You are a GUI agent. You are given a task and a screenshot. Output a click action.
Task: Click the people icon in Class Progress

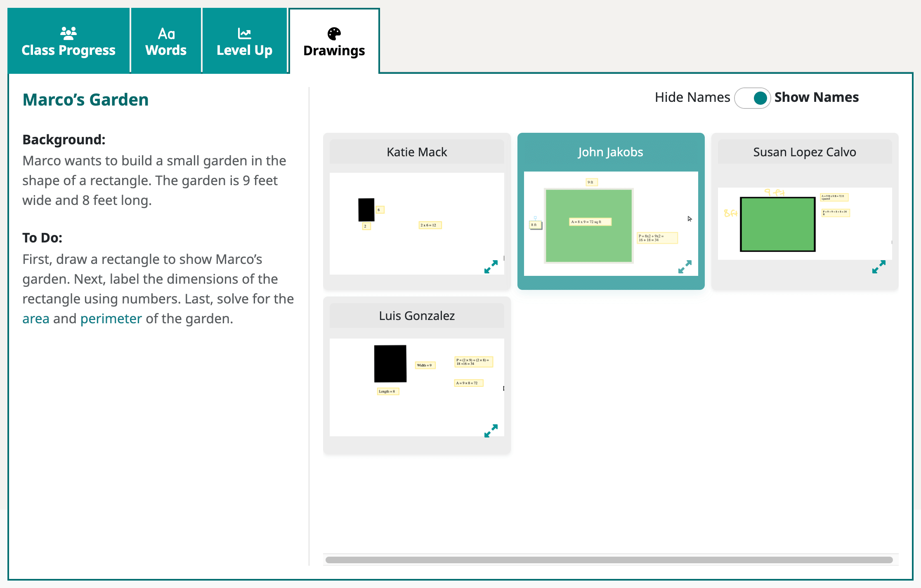pos(68,33)
